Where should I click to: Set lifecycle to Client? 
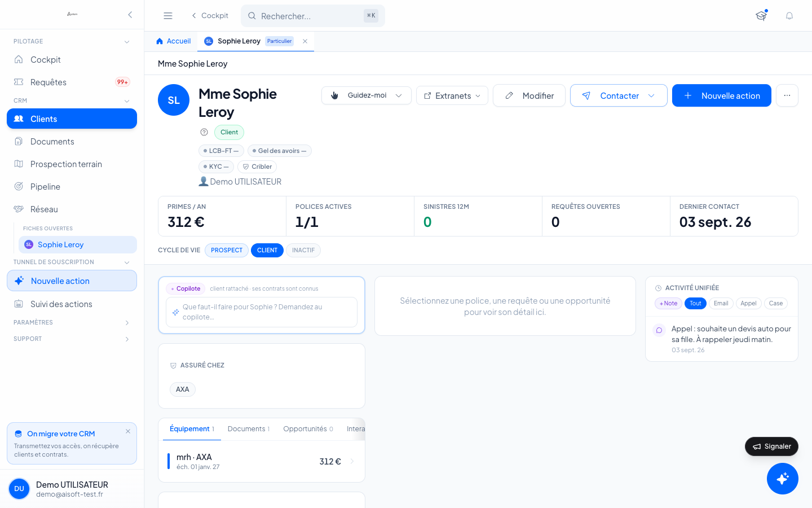coord(267,250)
